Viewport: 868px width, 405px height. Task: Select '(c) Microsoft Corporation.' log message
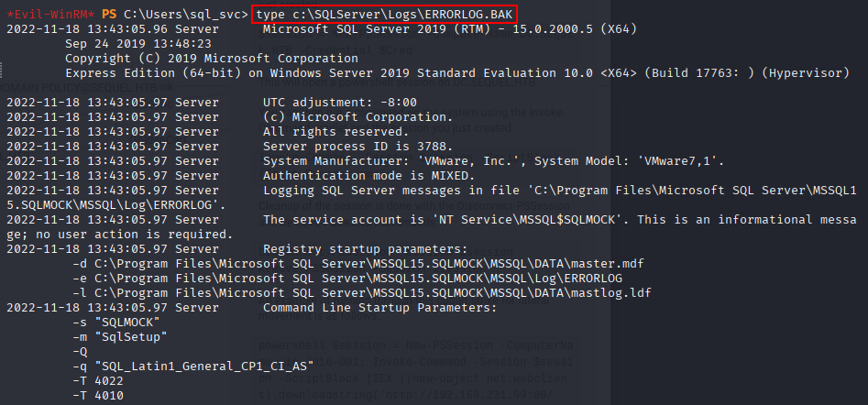tap(358, 117)
